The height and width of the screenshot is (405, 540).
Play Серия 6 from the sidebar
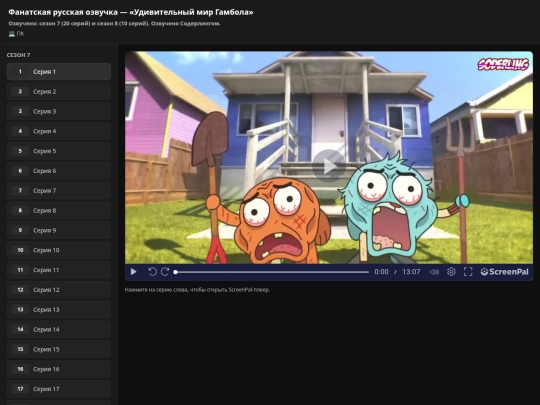tap(59, 171)
